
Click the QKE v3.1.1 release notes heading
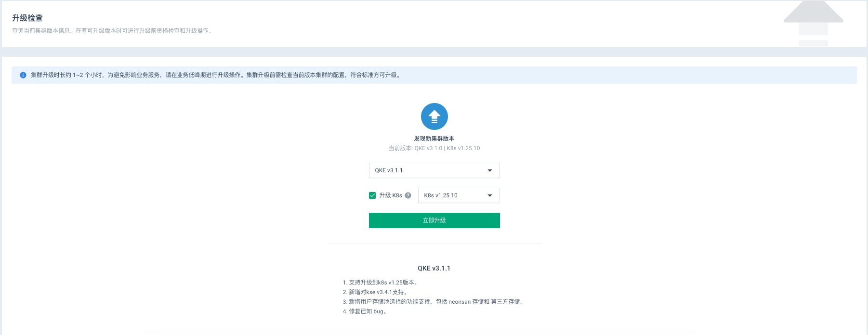pyautogui.click(x=434, y=269)
